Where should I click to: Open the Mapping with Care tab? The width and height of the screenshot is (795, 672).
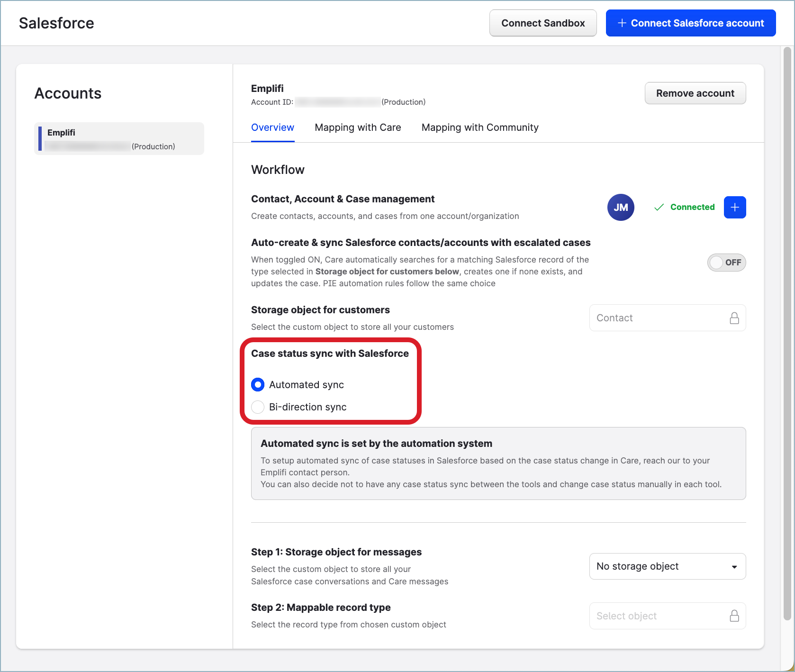[x=358, y=127]
